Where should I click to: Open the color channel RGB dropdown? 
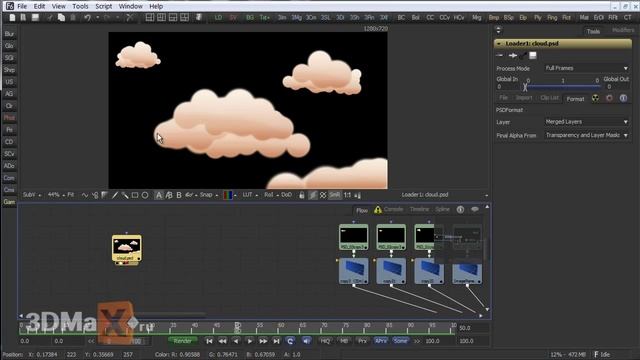click(x=229, y=195)
